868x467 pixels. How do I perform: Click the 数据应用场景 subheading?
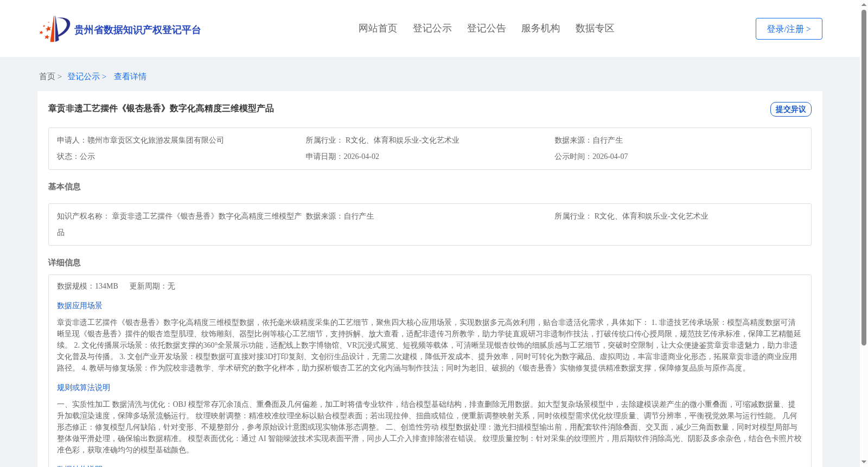(x=80, y=305)
